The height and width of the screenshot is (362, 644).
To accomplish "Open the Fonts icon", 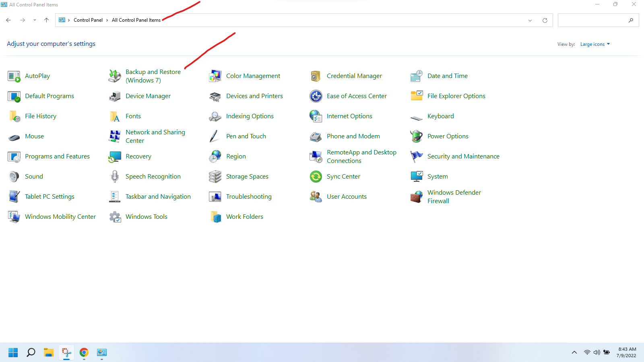I will coord(115,116).
